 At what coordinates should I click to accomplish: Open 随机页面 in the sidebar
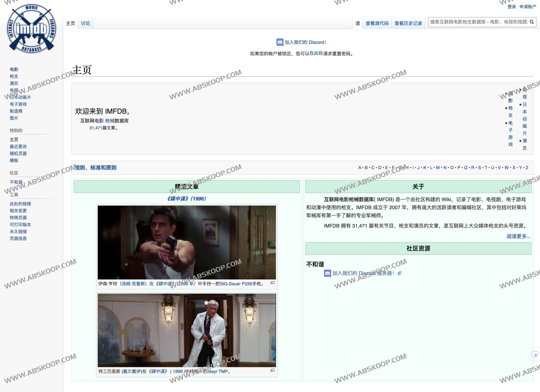18,153
